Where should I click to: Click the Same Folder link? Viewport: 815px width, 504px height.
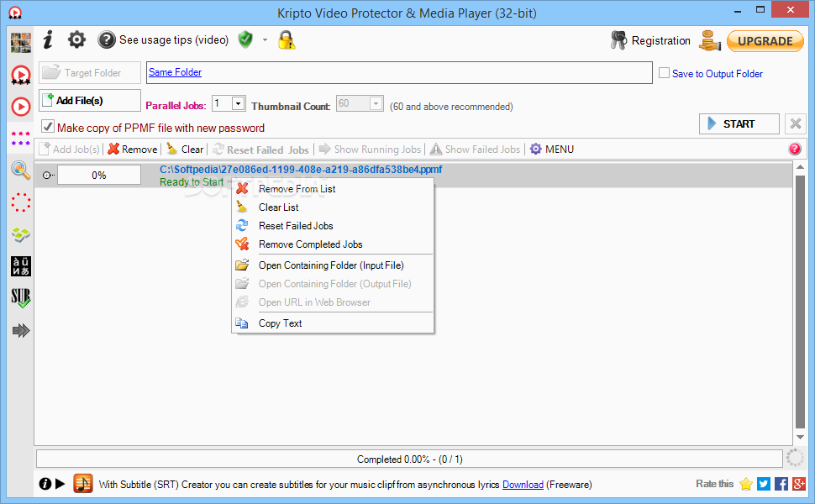coord(175,72)
